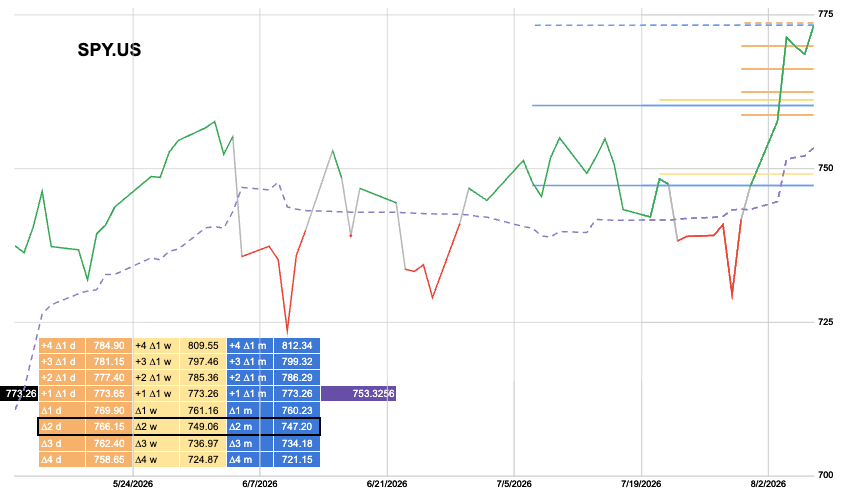The width and height of the screenshot is (848, 498).
Task: Click the 8/2/2026 date axis label
Action: tap(768, 484)
